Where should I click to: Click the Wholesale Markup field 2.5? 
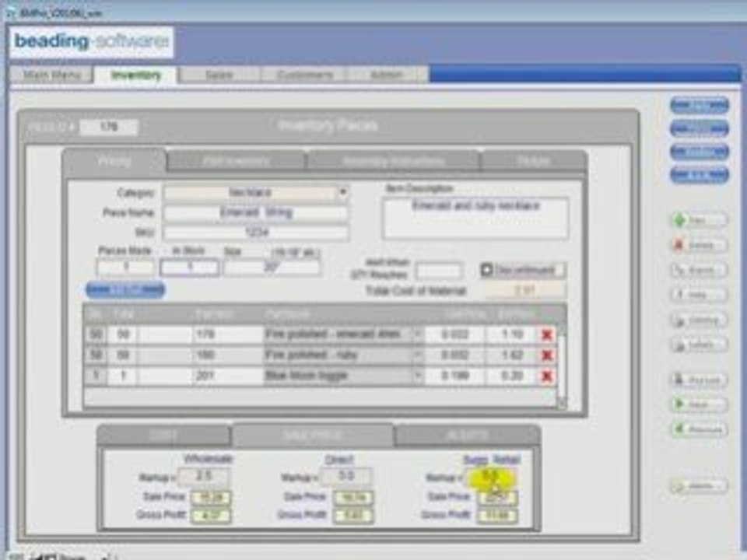205,476
